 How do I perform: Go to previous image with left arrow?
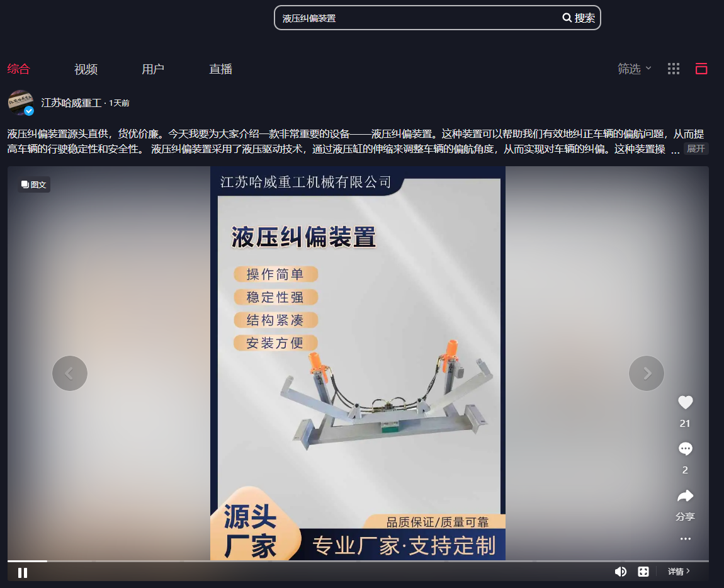point(70,373)
